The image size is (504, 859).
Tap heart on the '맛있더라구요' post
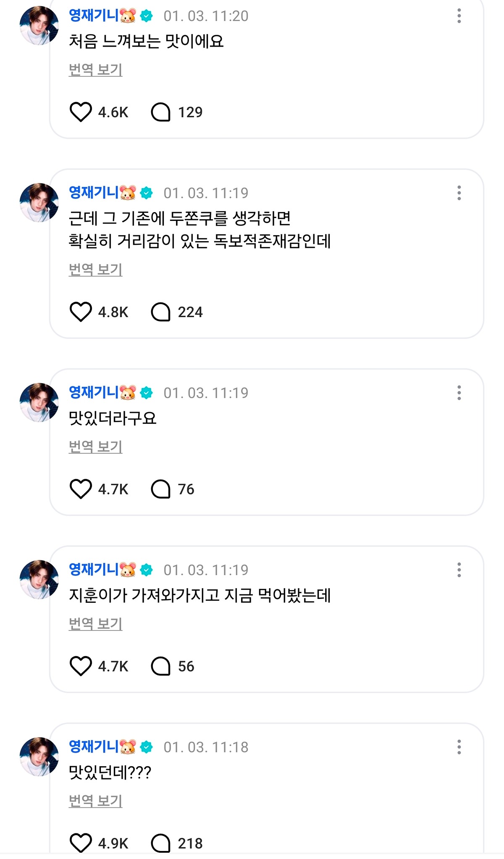80,489
